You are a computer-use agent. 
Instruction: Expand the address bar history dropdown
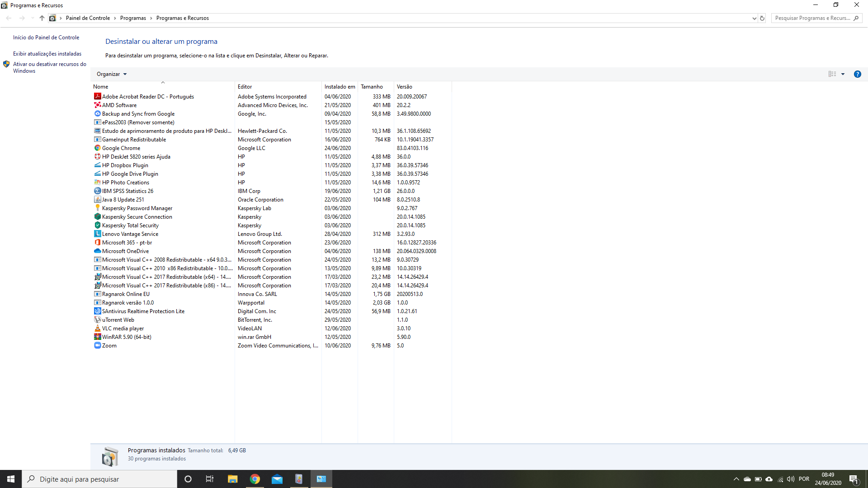tap(754, 18)
